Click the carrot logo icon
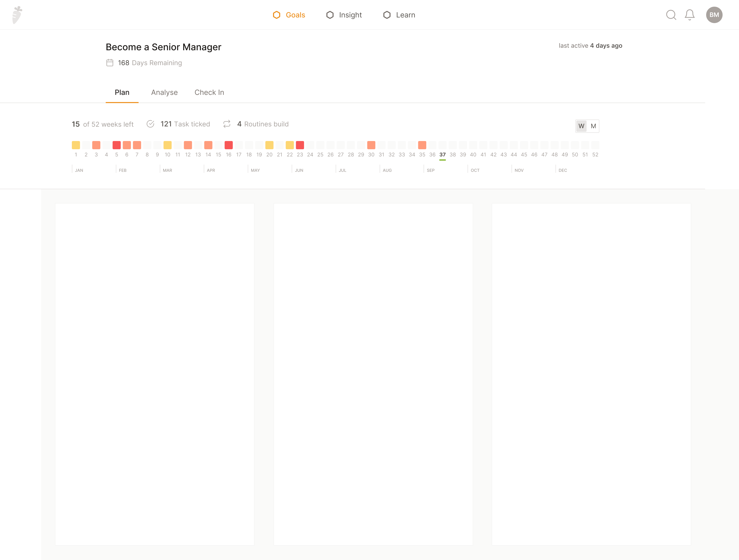Image resolution: width=739 pixels, height=560 pixels. click(17, 15)
